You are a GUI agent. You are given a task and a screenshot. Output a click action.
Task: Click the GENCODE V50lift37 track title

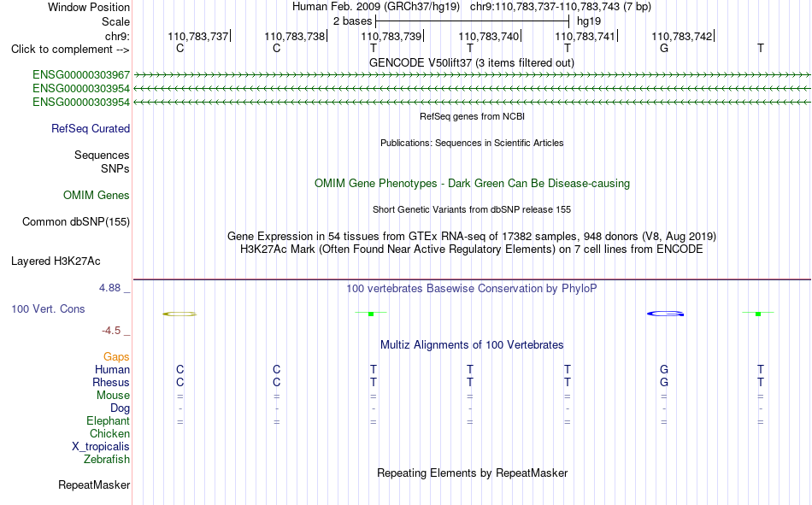click(472, 62)
